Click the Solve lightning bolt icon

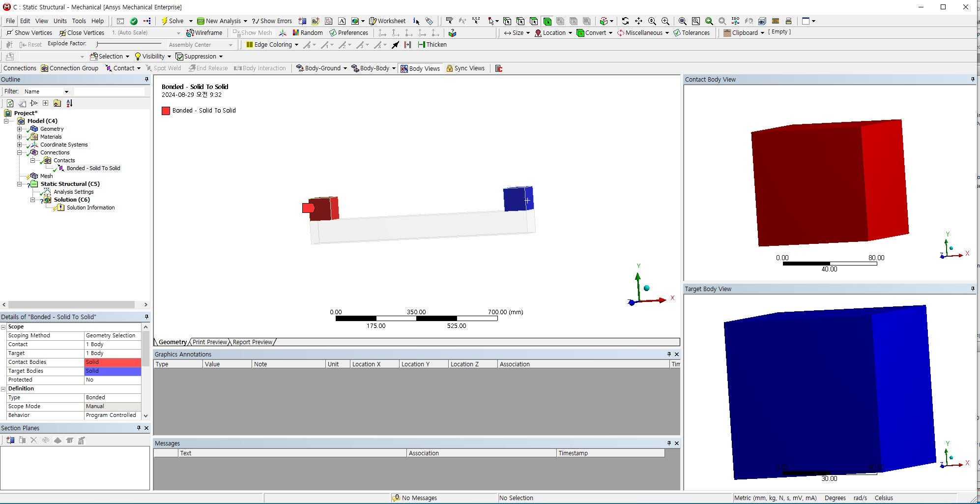[x=165, y=21]
